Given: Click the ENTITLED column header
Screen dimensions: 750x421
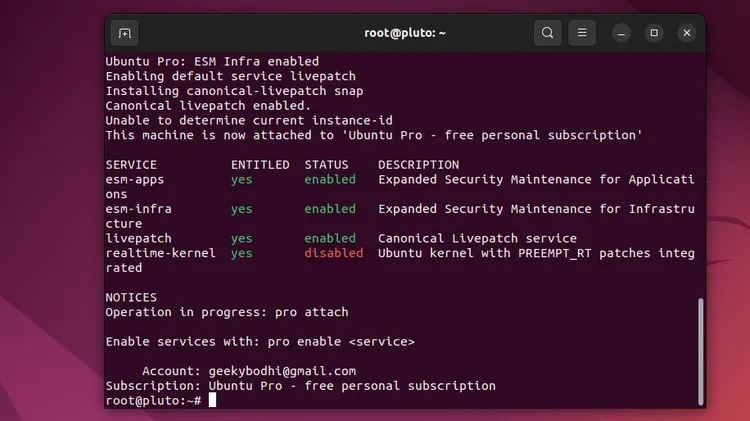Looking at the screenshot, I should 260,165.
